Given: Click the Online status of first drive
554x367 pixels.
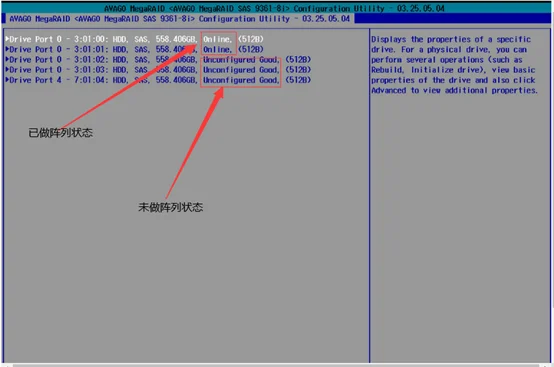Looking at the screenshot, I should pyautogui.click(x=217, y=39).
